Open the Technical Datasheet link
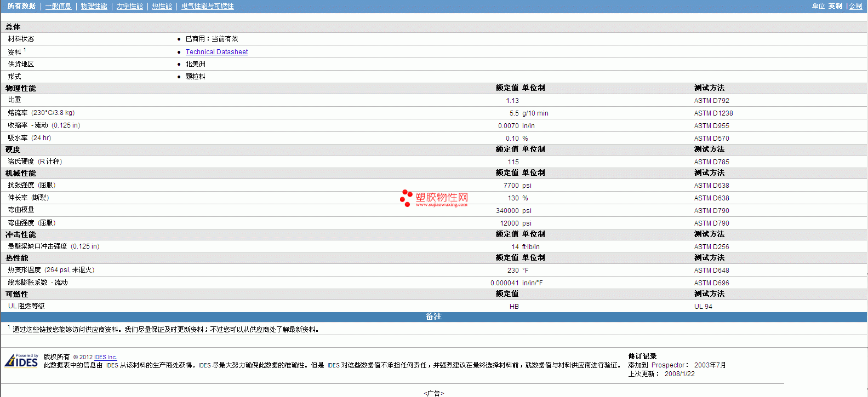The height and width of the screenshot is (397, 868). coord(216,52)
